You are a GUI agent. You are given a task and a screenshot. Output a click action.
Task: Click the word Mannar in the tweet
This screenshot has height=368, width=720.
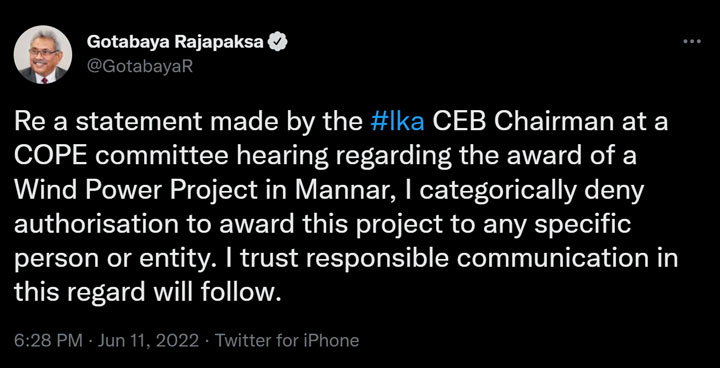pyautogui.click(x=333, y=191)
